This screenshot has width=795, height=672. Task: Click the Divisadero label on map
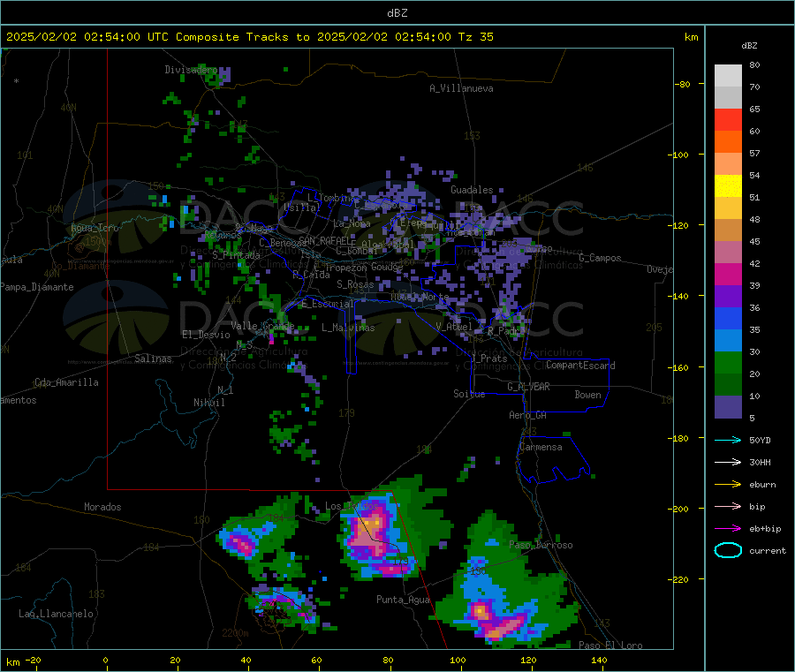point(191,70)
